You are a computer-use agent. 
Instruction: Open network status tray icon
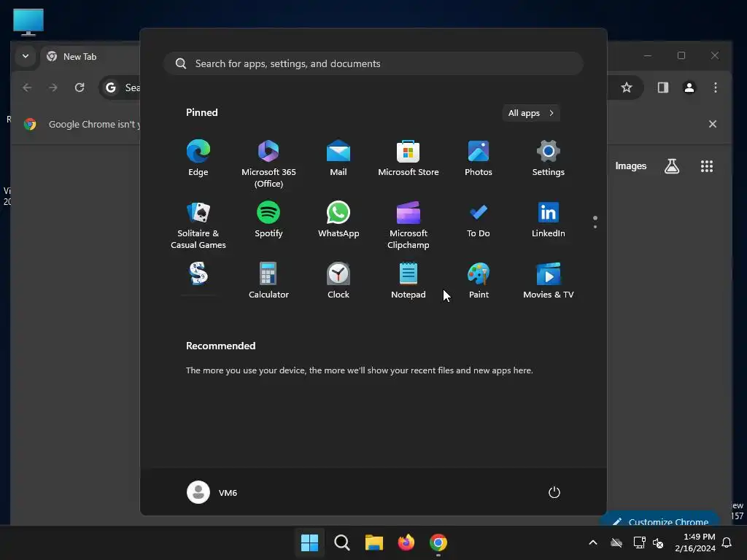coord(639,542)
